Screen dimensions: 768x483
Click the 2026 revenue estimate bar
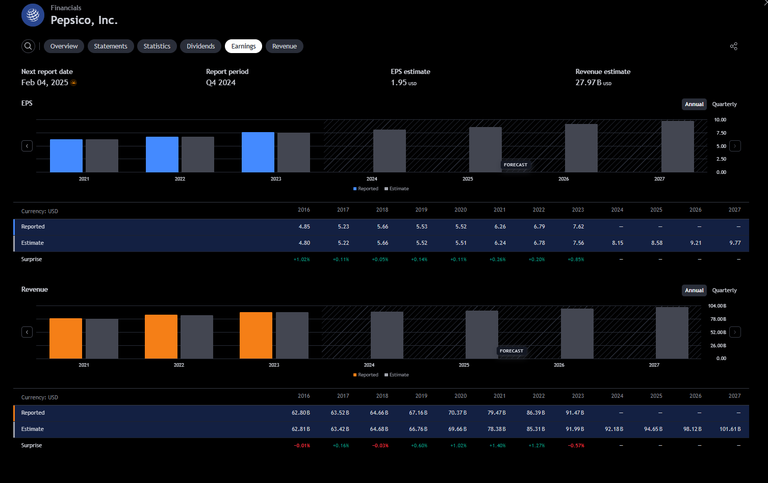point(577,334)
